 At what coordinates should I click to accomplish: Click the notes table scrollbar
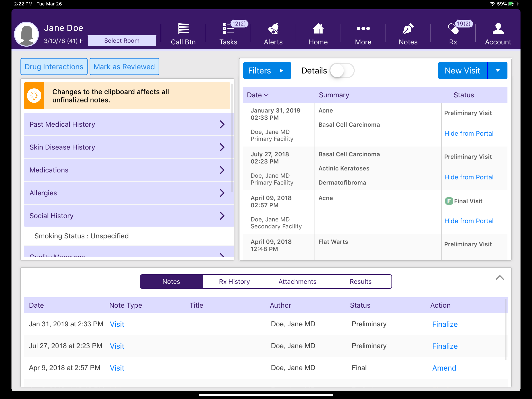click(506, 329)
